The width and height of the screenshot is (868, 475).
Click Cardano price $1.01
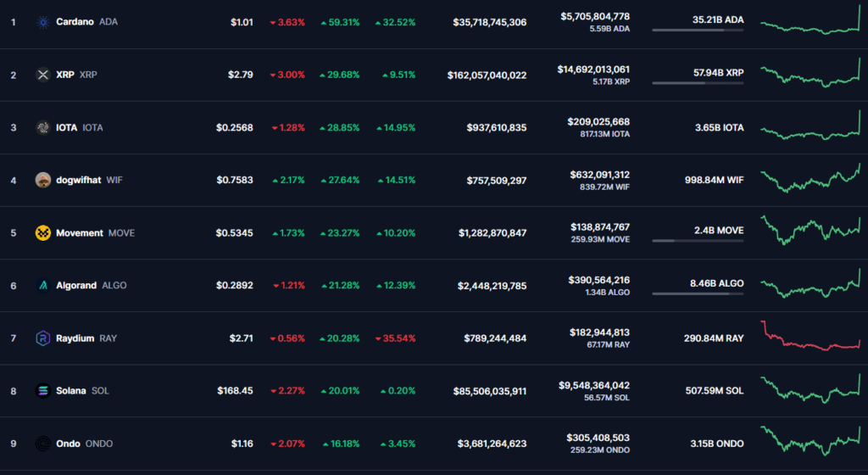242,22
